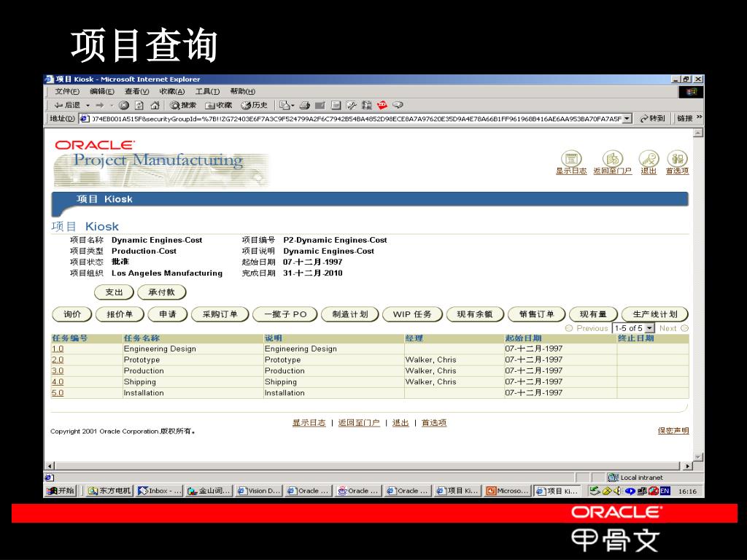Viewport: 747px width, 560px height.
Task: Click the 现有量 button
Action: 593,314
